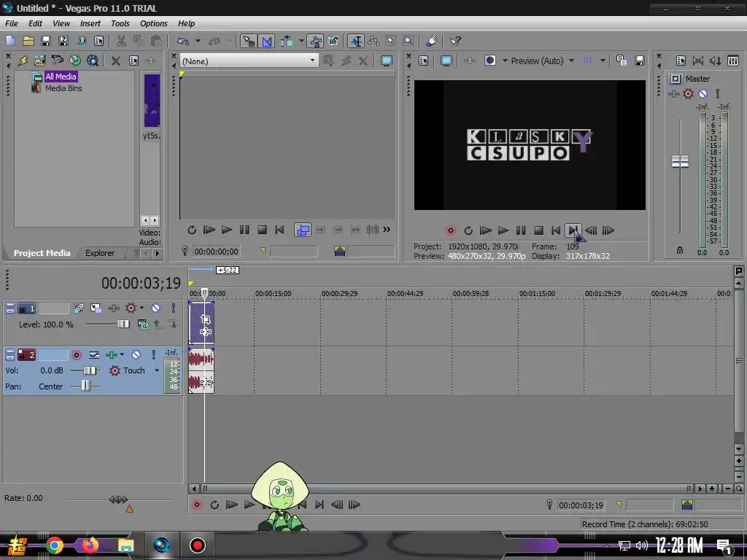Click the yt5s media thumbnail
The height and width of the screenshot is (560, 747).
tap(152, 100)
